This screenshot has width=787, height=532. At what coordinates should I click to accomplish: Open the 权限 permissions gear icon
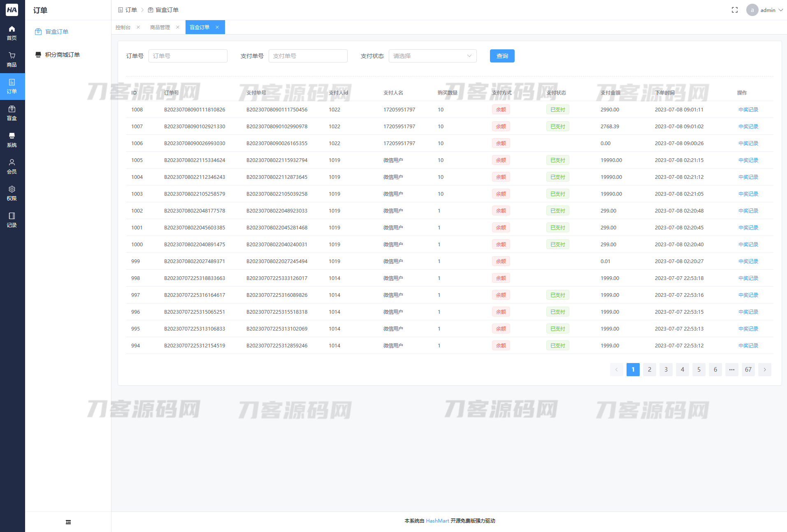pyautogui.click(x=12, y=193)
